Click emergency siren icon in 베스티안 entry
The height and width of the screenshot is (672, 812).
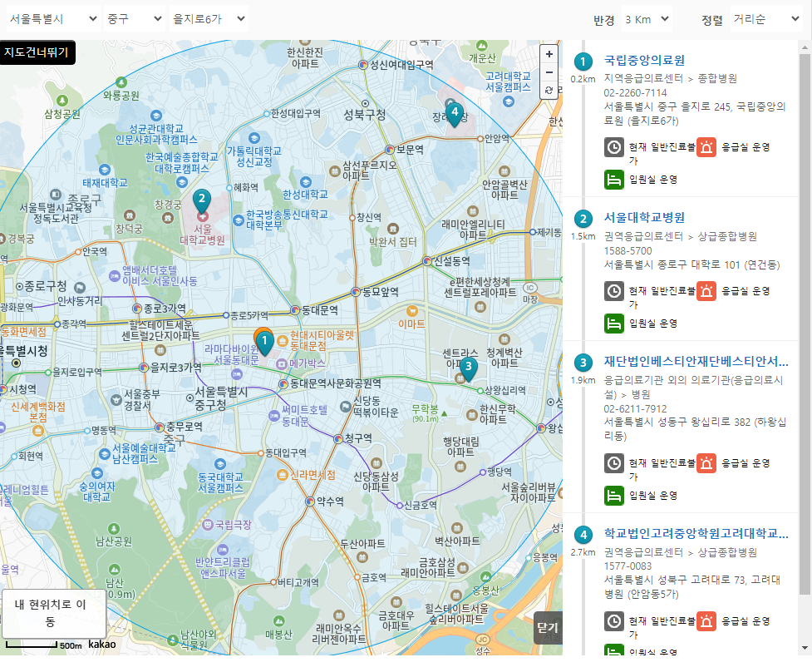tap(706, 463)
